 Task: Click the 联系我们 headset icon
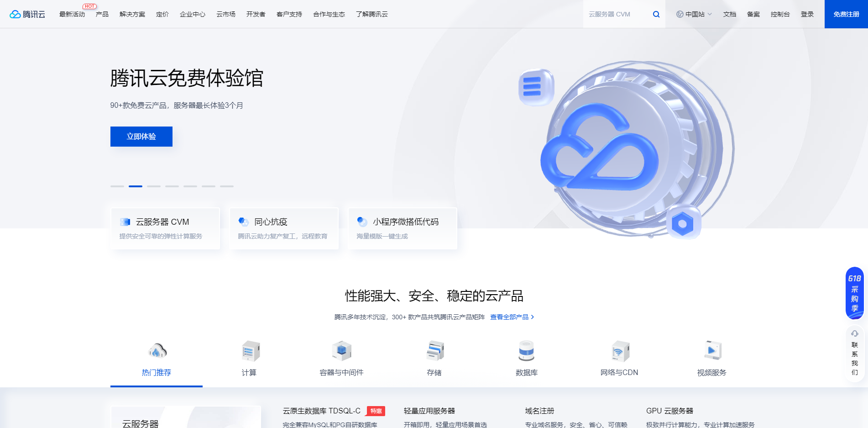tap(855, 333)
